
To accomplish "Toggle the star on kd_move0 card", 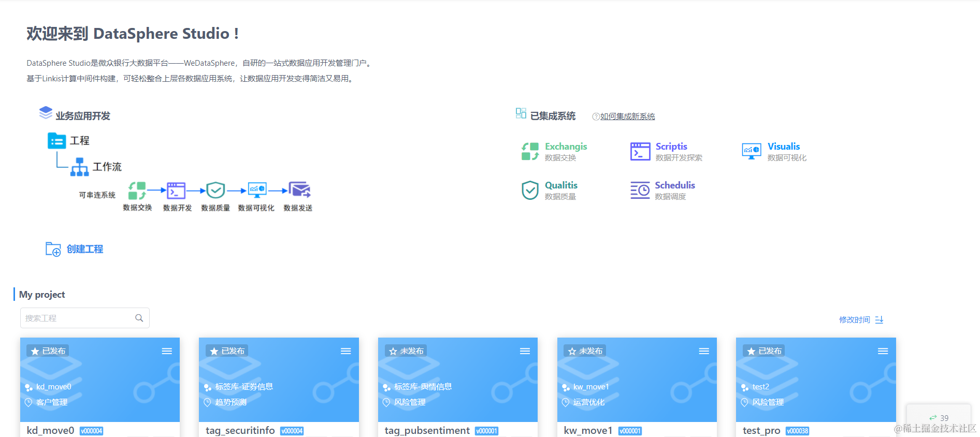I will click(35, 351).
